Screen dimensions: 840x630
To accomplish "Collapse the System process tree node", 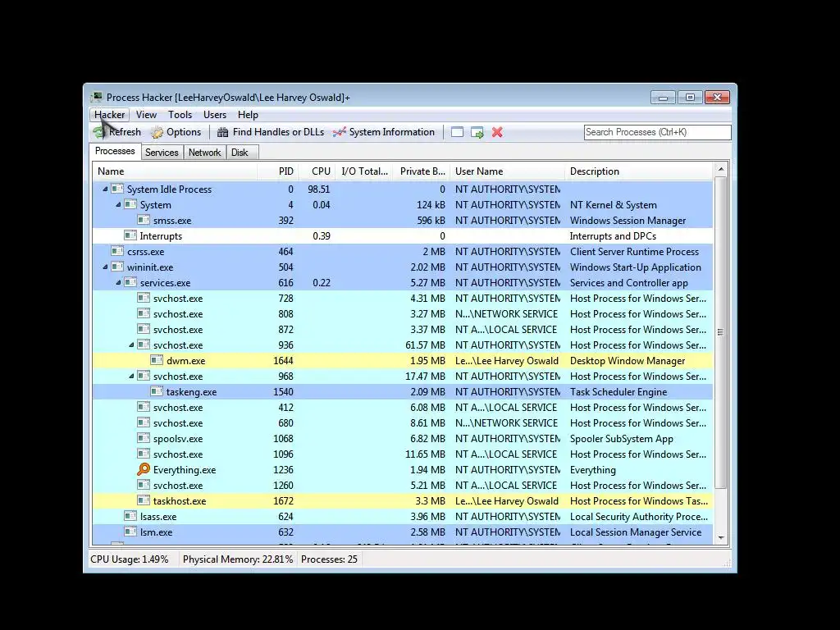I will click(x=118, y=204).
